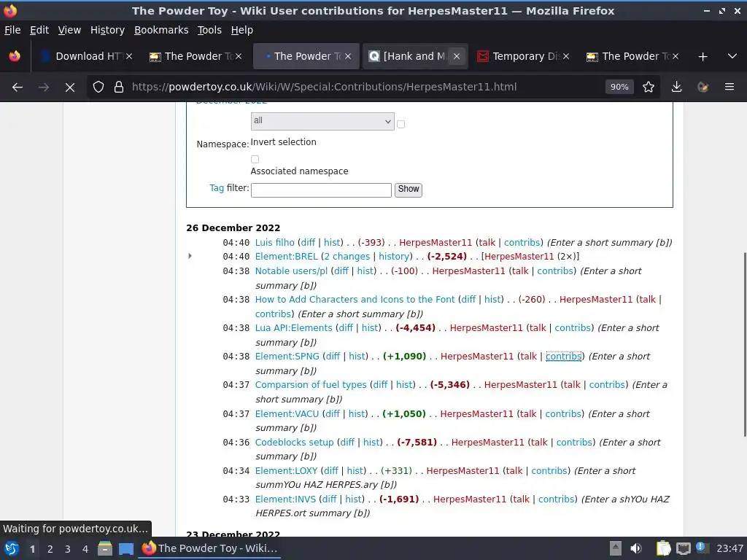List all tabs
The image size is (747, 560).
pyautogui.click(x=732, y=57)
